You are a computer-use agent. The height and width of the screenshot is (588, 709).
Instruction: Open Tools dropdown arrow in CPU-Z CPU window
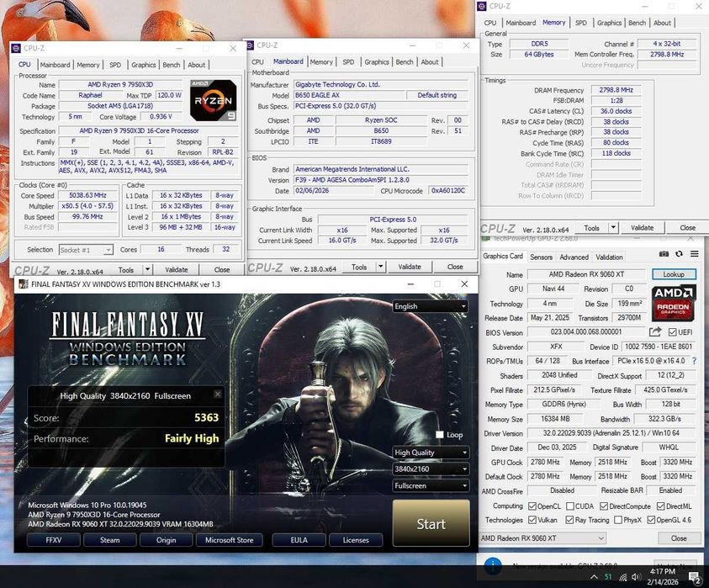pyautogui.click(x=147, y=269)
